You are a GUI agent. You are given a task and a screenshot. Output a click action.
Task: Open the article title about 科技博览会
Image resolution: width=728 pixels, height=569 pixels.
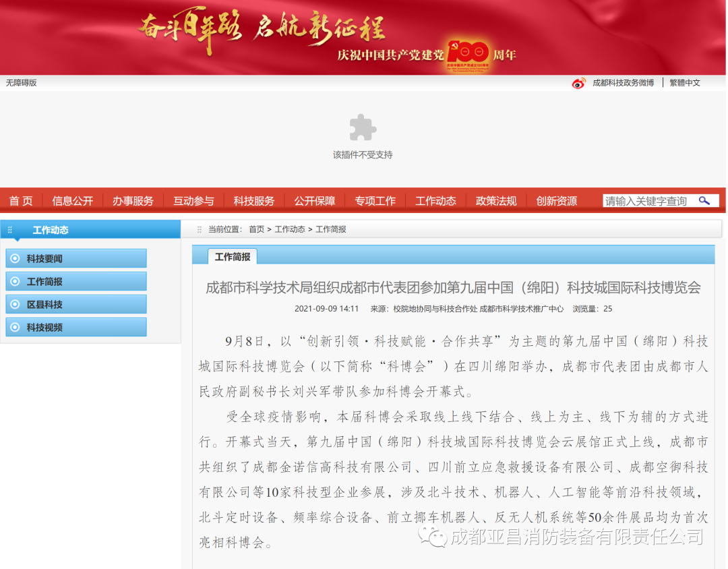[x=453, y=287]
